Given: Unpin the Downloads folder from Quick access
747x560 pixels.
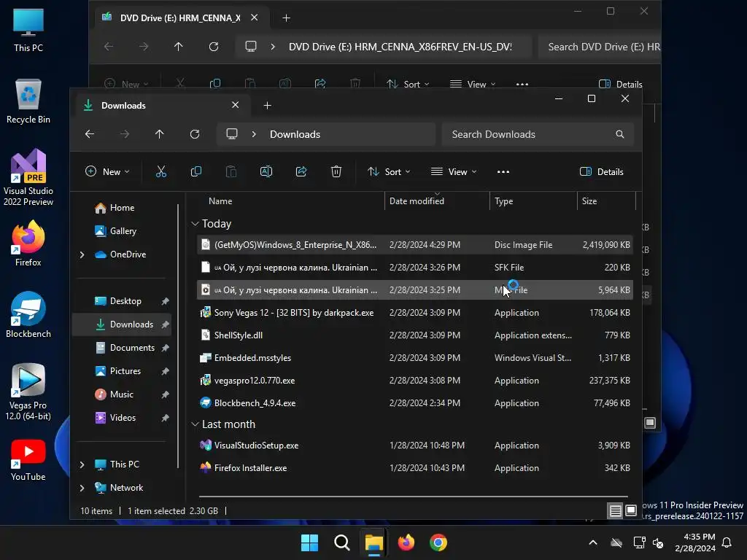Looking at the screenshot, I should coord(165,324).
